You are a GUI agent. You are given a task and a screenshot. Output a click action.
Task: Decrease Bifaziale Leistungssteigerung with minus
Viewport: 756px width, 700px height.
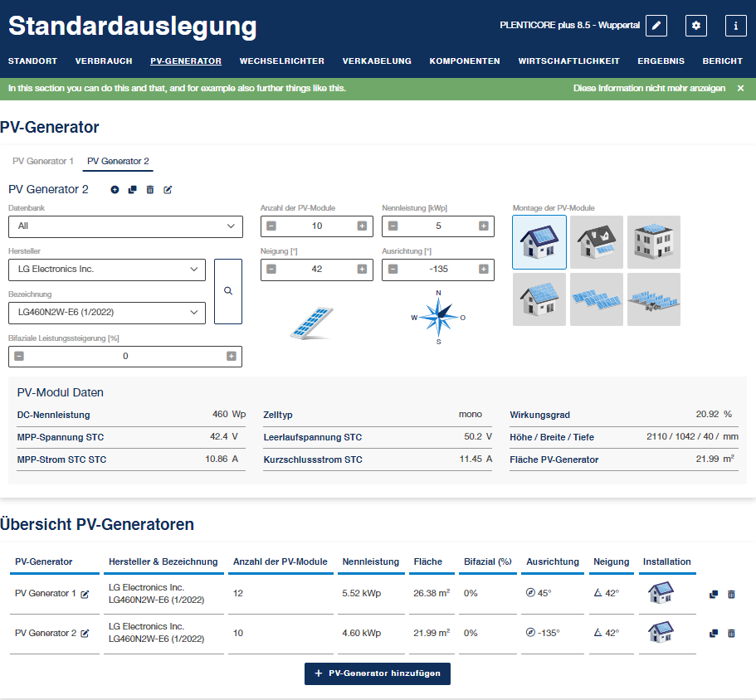[19, 356]
